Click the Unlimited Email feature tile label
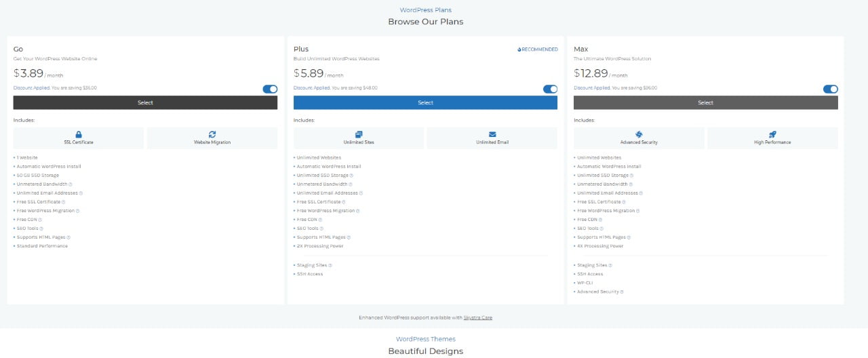Image resolution: width=868 pixels, height=358 pixels. pos(492,142)
